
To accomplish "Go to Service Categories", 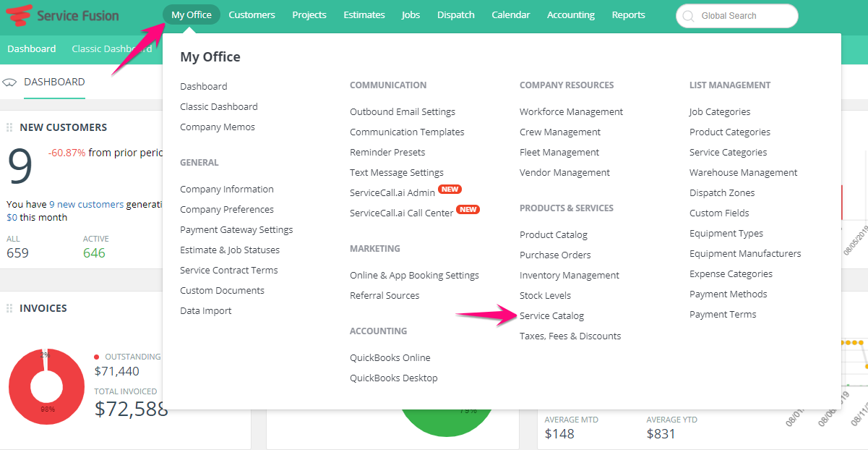I will tap(729, 153).
